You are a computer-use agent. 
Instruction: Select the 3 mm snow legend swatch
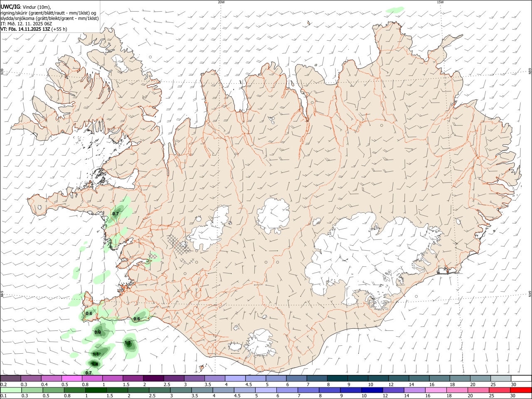(194, 378)
